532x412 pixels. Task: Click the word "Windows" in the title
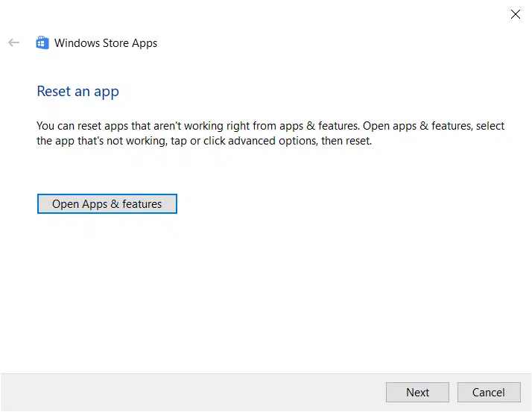click(77, 43)
